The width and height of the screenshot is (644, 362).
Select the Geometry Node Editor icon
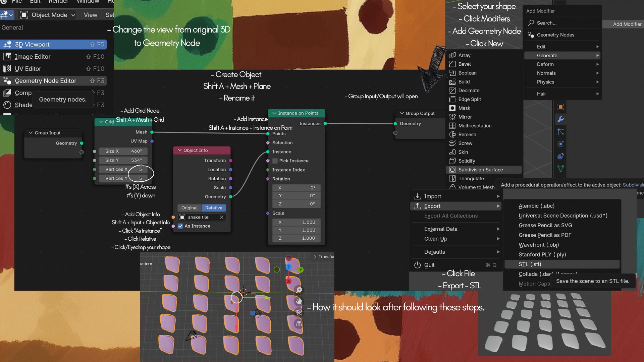7,81
